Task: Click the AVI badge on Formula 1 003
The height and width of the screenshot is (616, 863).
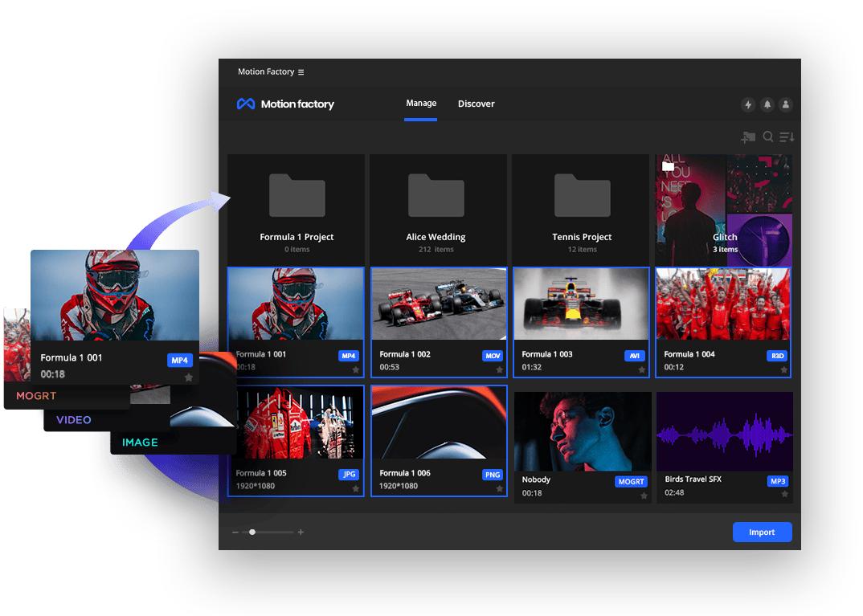Action: click(x=635, y=356)
